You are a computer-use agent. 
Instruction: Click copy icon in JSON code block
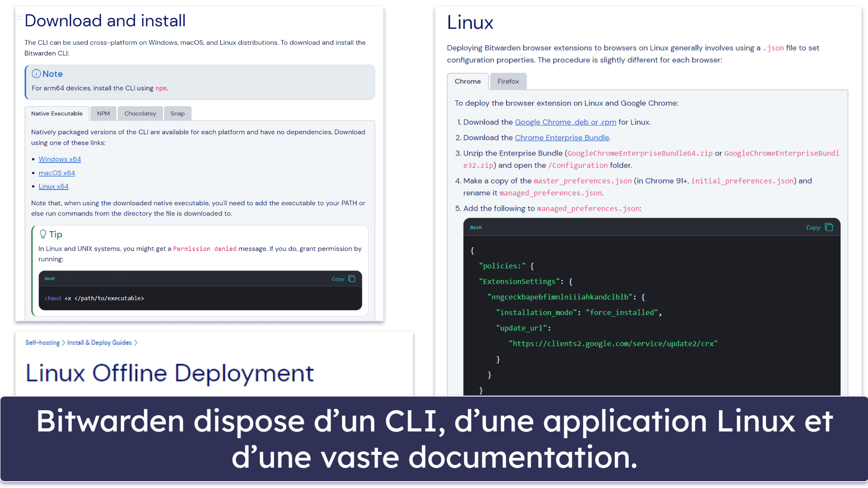pos(829,227)
